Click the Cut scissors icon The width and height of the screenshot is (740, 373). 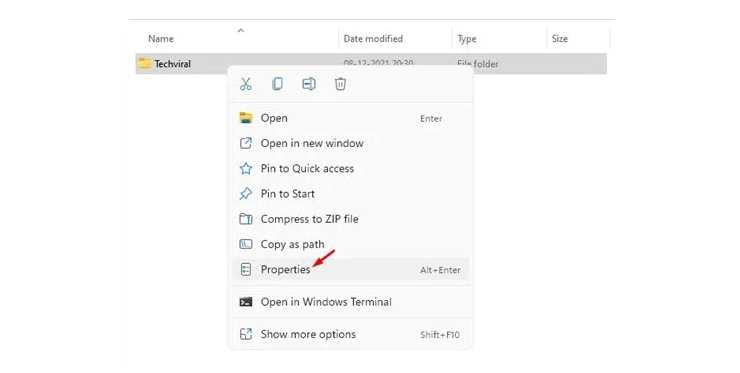click(246, 84)
